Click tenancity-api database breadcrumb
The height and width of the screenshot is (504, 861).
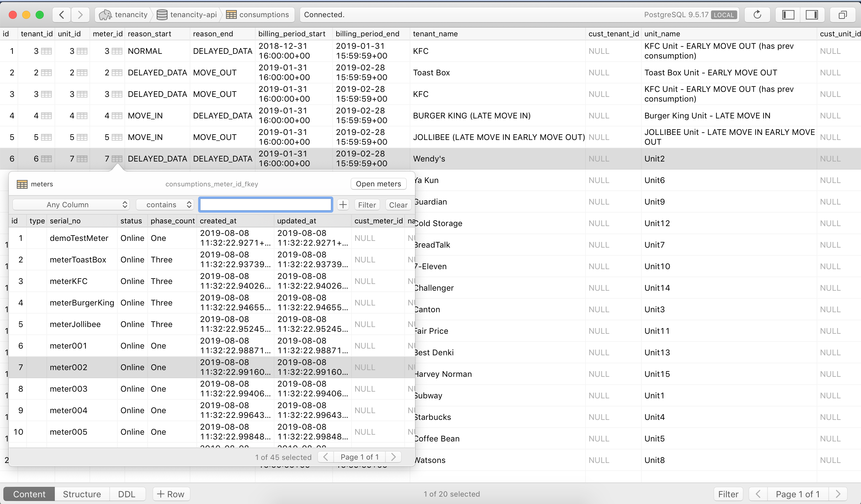(x=187, y=15)
